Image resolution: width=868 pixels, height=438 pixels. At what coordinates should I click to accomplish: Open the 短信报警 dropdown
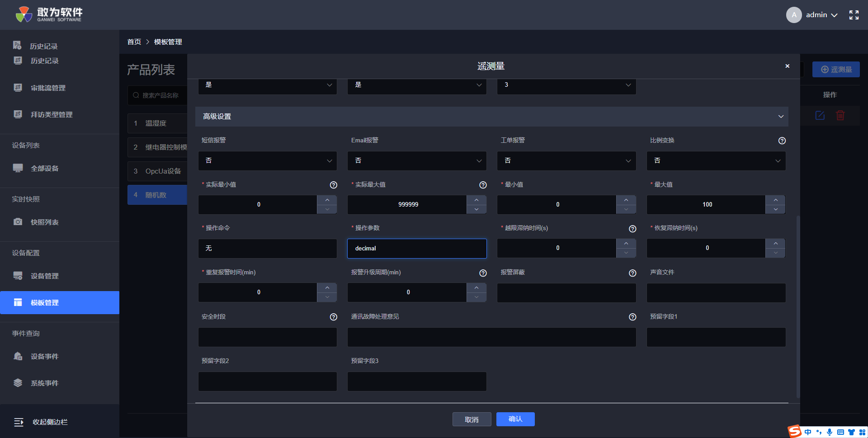pos(267,161)
